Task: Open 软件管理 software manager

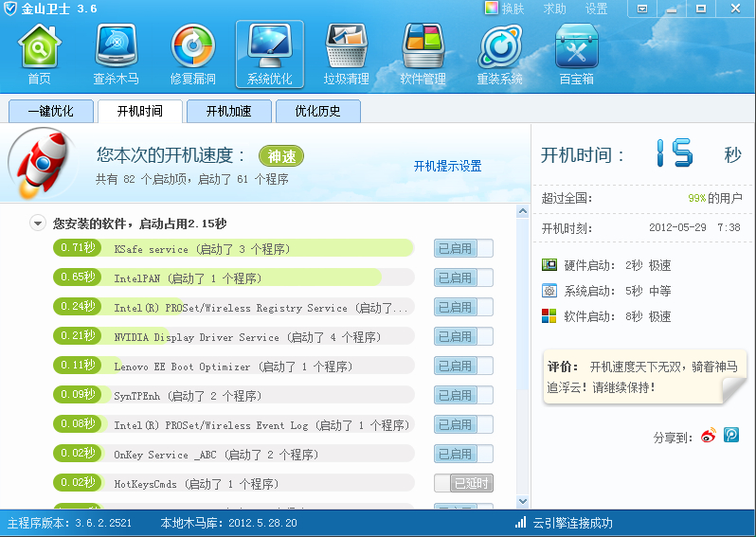Action: (x=423, y=54)
